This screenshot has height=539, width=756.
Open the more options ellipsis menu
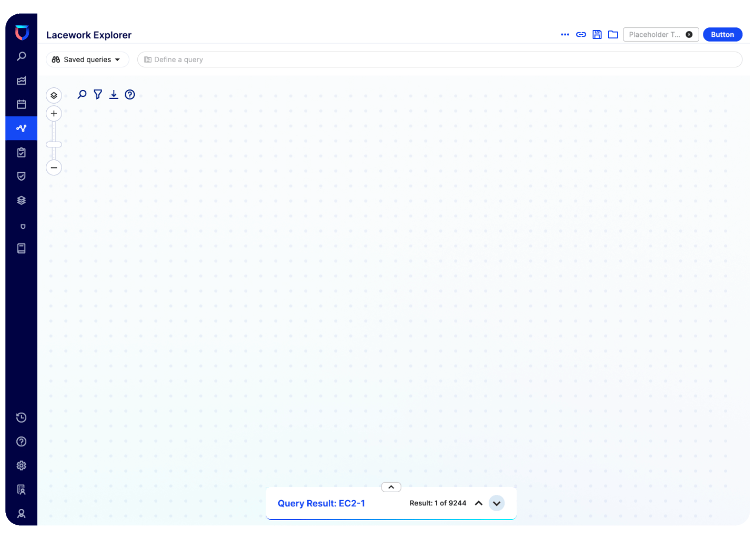click(565, 35)
